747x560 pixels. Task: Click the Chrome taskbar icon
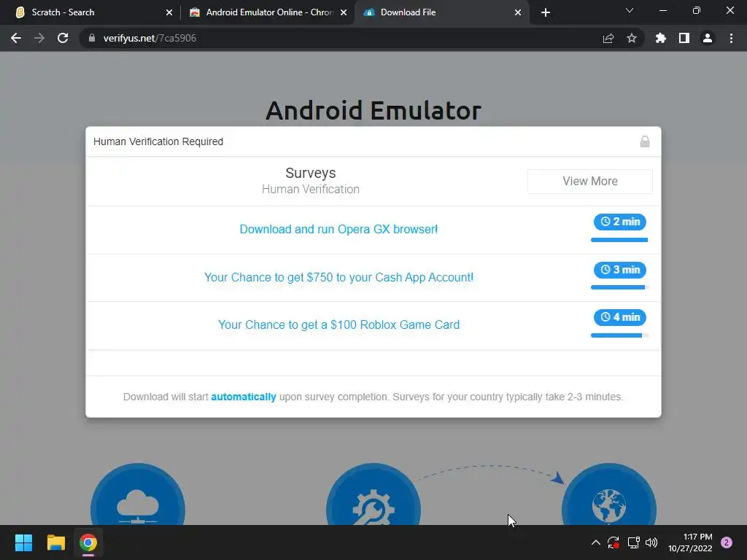pyautogui.click(x=88, y=542)
